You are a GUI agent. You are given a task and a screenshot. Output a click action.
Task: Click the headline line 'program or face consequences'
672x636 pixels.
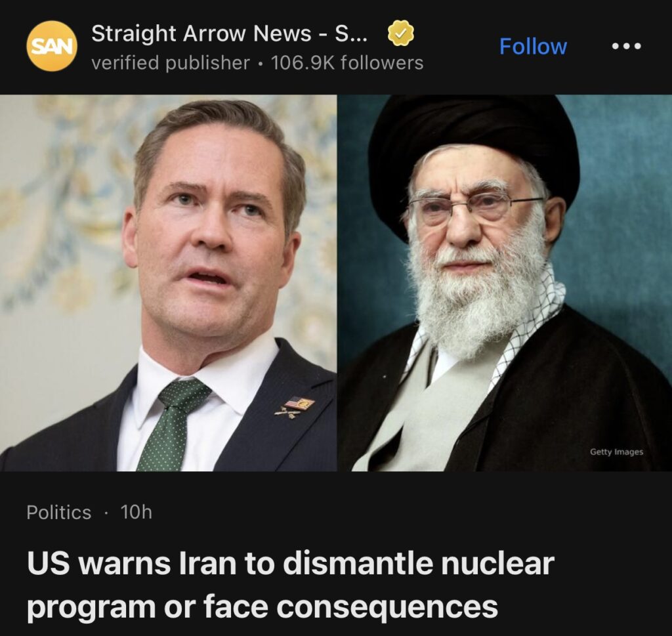tap(262, 607)
